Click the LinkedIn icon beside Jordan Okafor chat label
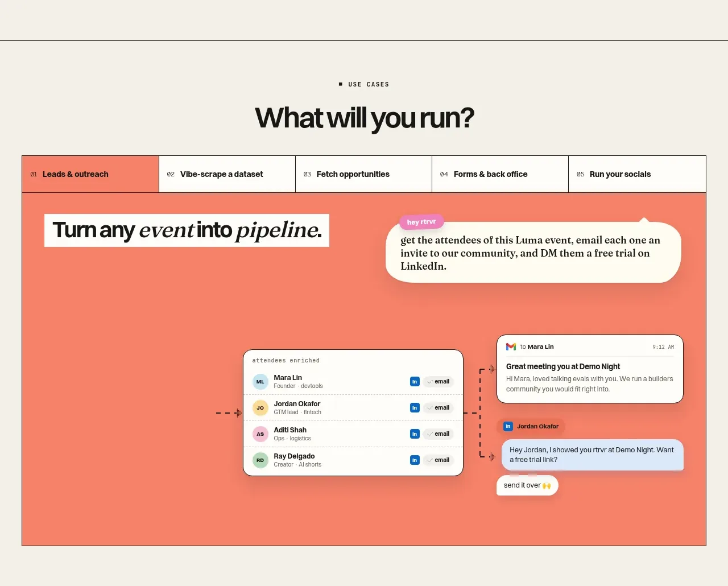The image size is (728, 586). [508, 426]
